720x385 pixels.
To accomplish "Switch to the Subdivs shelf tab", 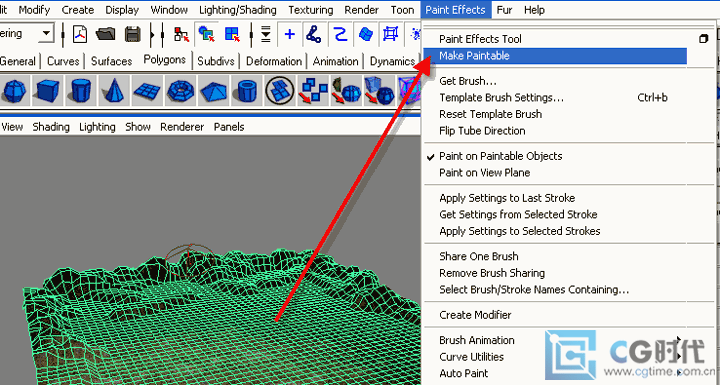I will click(x=216, y=61).
